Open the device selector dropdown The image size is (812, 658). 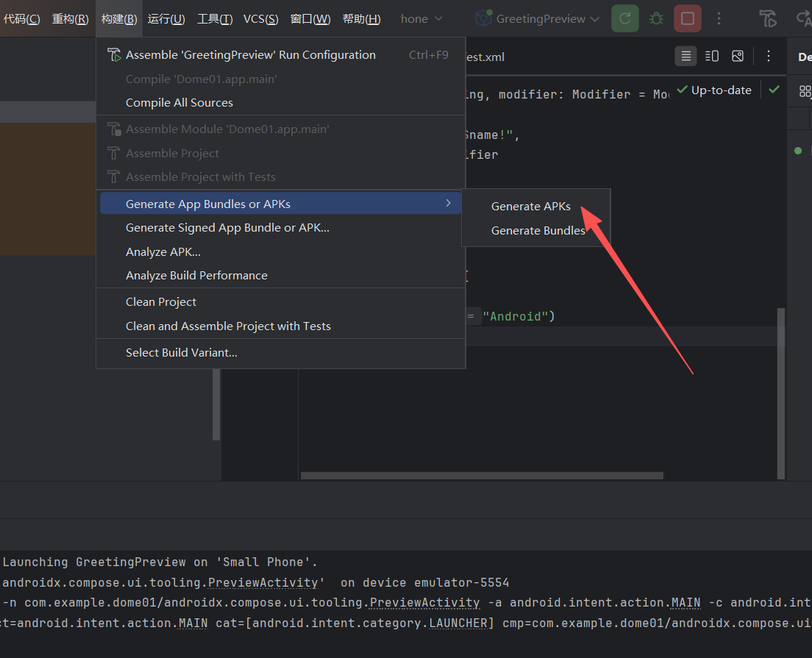424,18
